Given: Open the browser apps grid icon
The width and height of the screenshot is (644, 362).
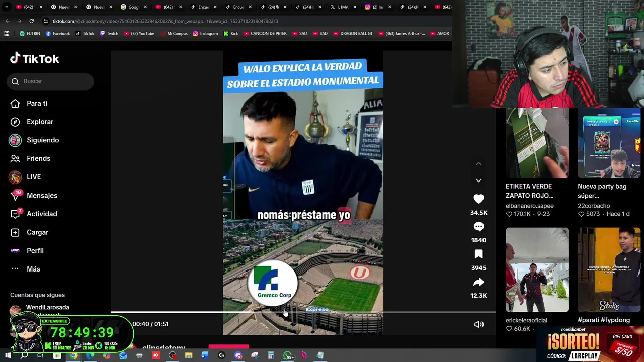Looking at the screenshot, I should click(7, 34).
